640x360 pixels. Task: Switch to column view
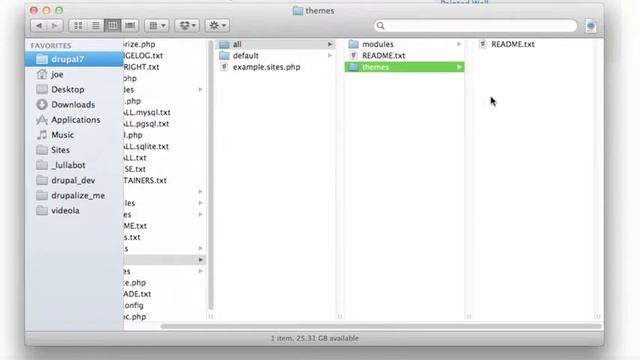(113, 26)
